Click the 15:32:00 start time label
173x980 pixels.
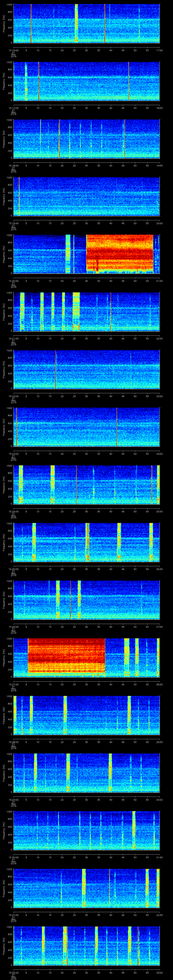point(13,973)
